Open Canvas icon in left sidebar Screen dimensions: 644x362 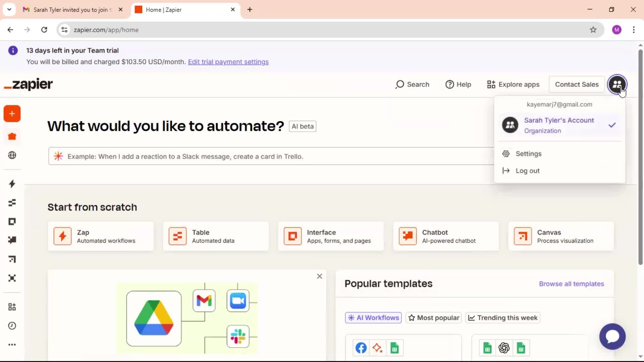[12, 259]
